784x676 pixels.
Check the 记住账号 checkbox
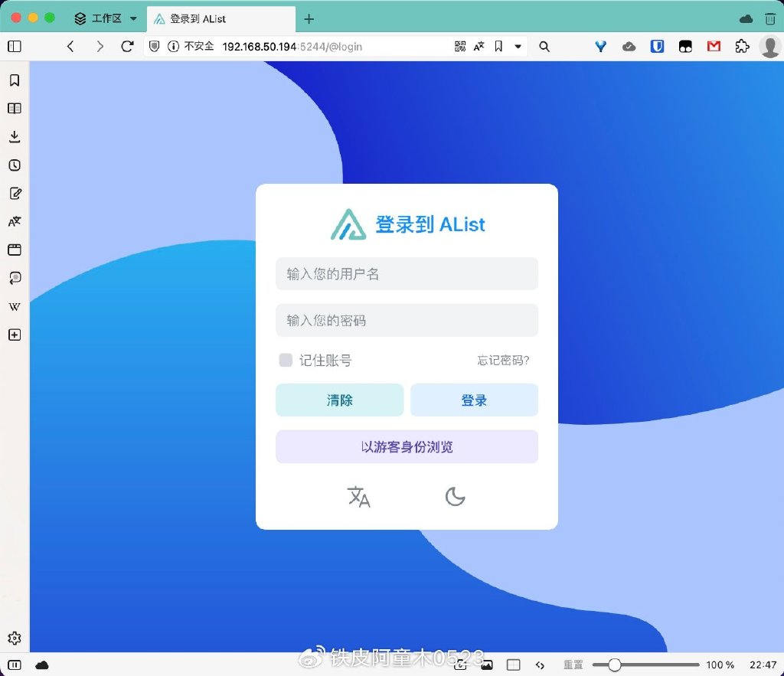[x=285, y=360]
